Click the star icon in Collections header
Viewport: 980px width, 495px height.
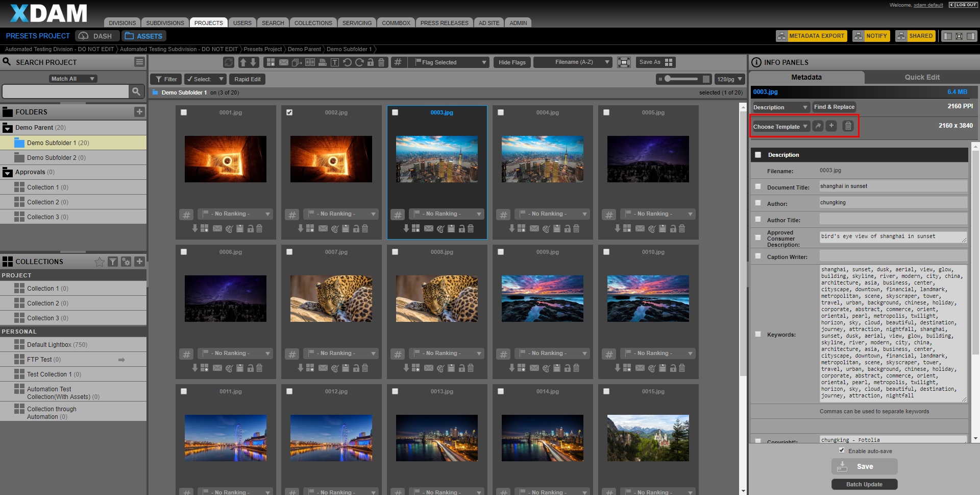[x=100, y=262]
